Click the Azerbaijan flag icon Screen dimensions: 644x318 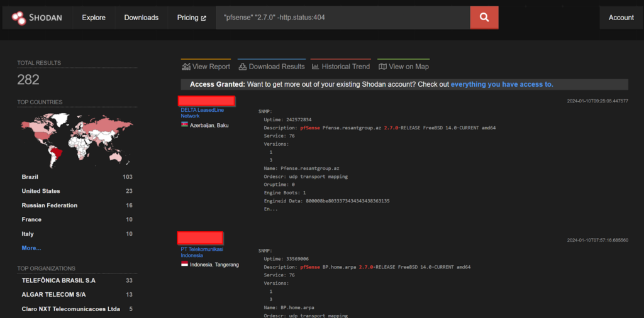(184, 124)
